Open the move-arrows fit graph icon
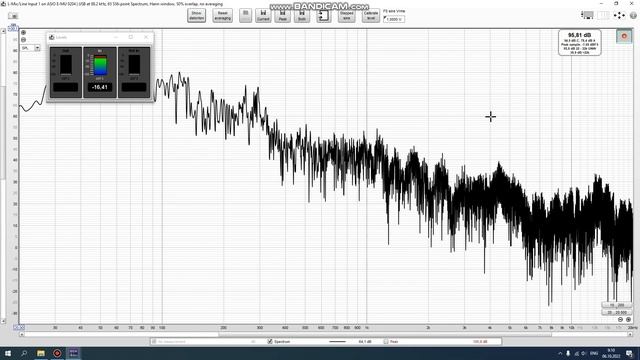Image resolution: width=640 pixels, height=360 pixels. coord(619,16)
